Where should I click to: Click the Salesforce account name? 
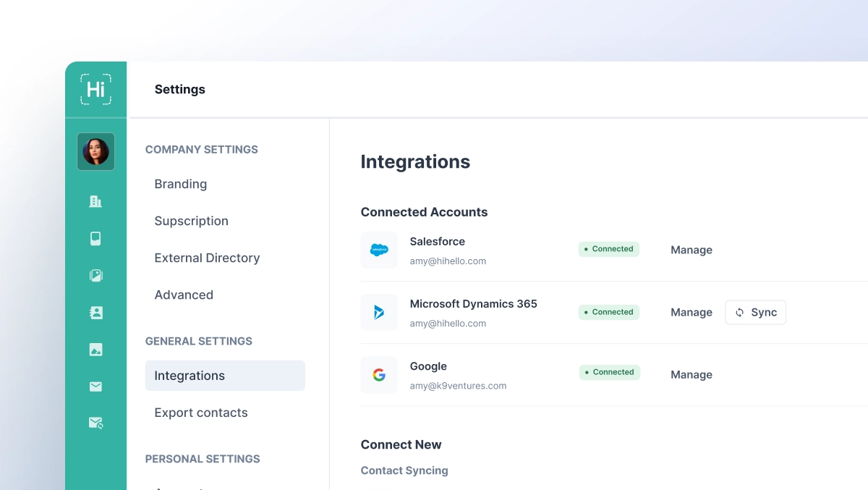[438, 241]
